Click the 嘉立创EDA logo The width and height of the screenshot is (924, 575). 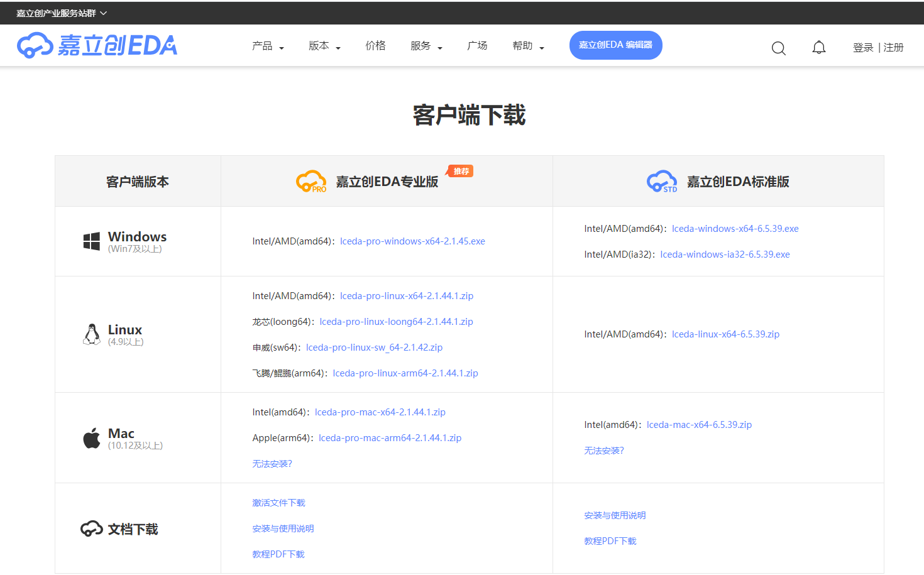click(x=97, y=45)
